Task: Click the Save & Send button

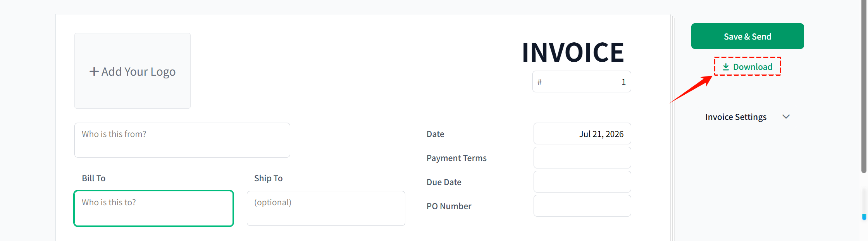Action: pos(747,36)
